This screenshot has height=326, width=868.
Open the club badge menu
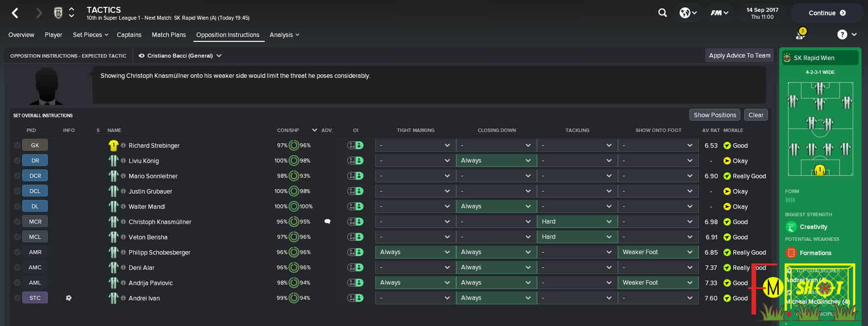click(x=58, y=13)
